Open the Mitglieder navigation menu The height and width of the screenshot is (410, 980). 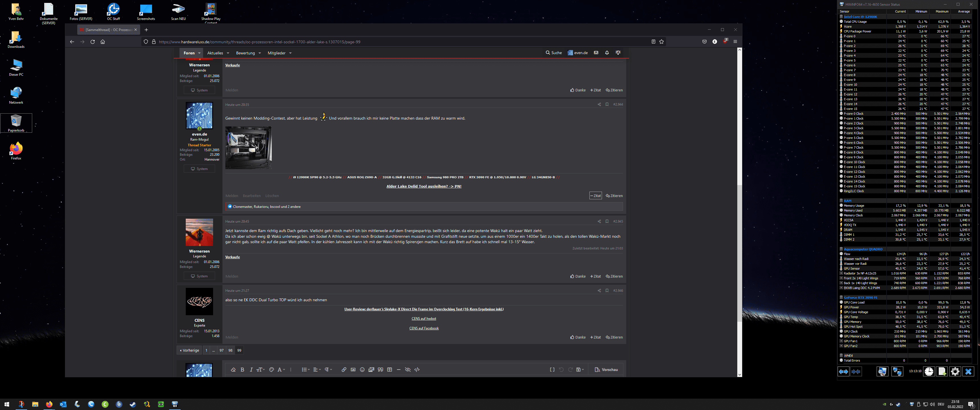(x=277, y=53)
